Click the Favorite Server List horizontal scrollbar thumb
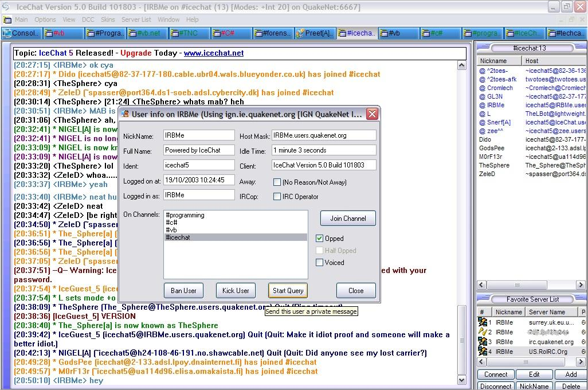588x390 pixels. click(526, 362)
